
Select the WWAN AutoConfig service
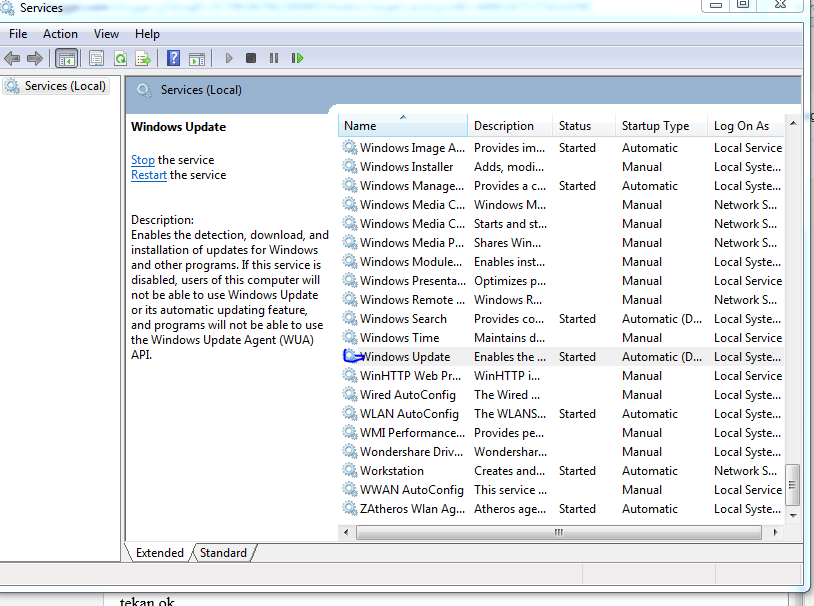pyautogui.click(x=411, y=490)
